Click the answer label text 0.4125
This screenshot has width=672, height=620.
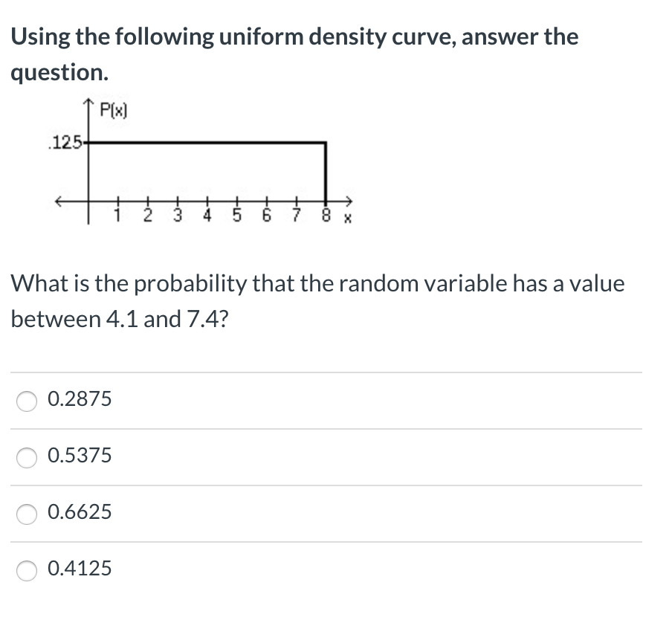pyautogui.click(x=80, y=569)
